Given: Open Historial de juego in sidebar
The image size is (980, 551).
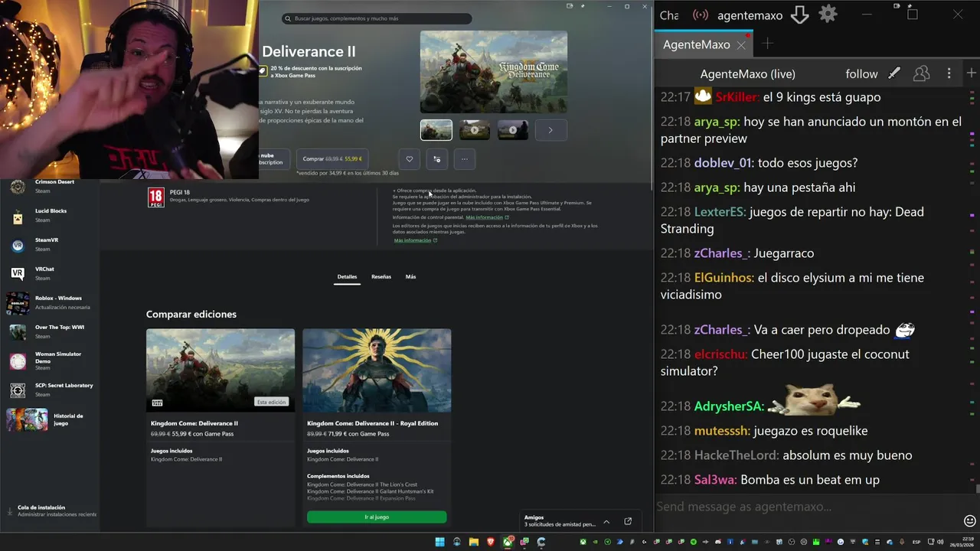Looking at the screenshot, I should click(x=50, y=419).
